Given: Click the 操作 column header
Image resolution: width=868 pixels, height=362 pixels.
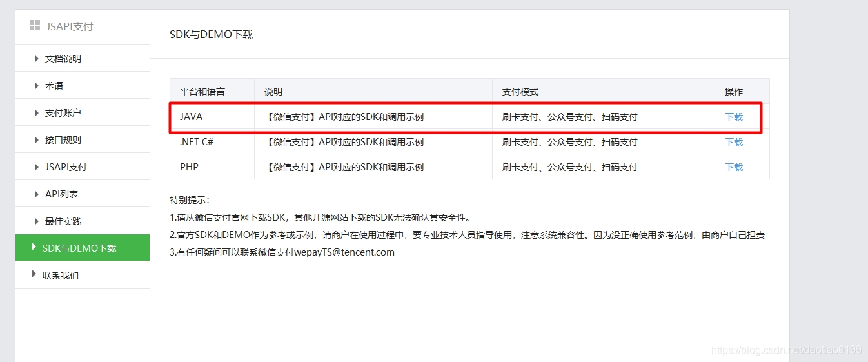Looking at the screenshot, I should point(734,92).
